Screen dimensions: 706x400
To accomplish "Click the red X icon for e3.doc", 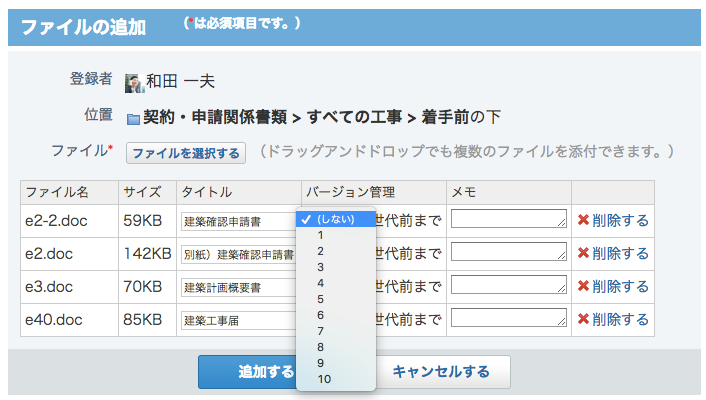I will pyautogui.click(x=583, y=287).
